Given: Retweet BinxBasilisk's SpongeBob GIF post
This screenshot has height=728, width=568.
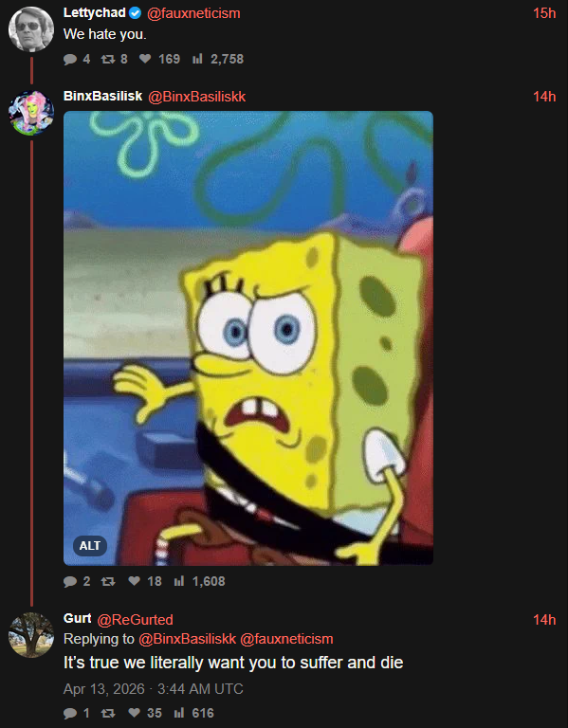Looking at the screenshot, I should click(108, 581).
